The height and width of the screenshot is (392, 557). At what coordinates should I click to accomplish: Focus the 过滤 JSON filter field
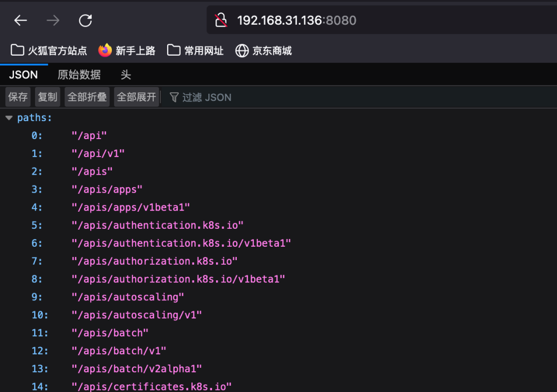click(x=359, y=97)
